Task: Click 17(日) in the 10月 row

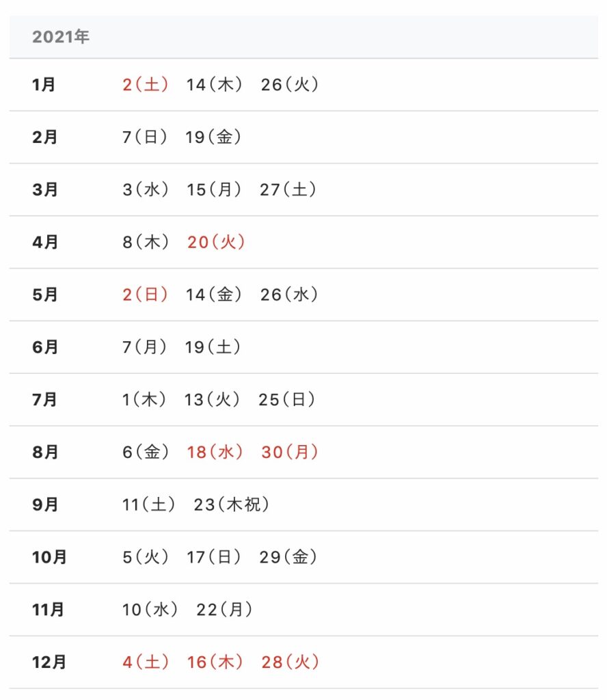Action: pyautogui.click(x=214, y=557)
